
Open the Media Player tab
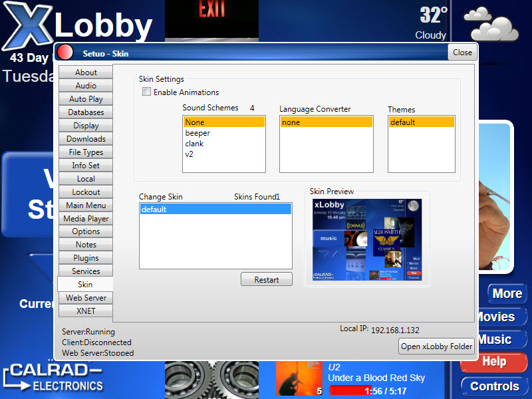coord(86,218)
